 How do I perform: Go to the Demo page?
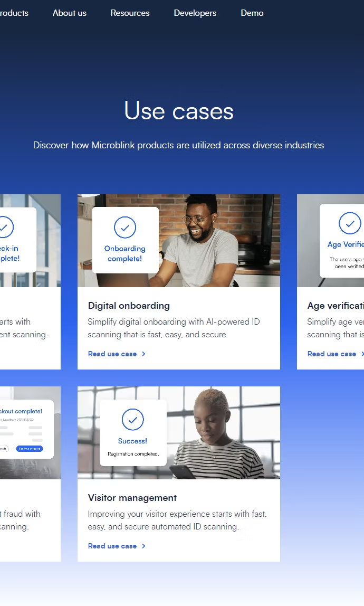252,13
